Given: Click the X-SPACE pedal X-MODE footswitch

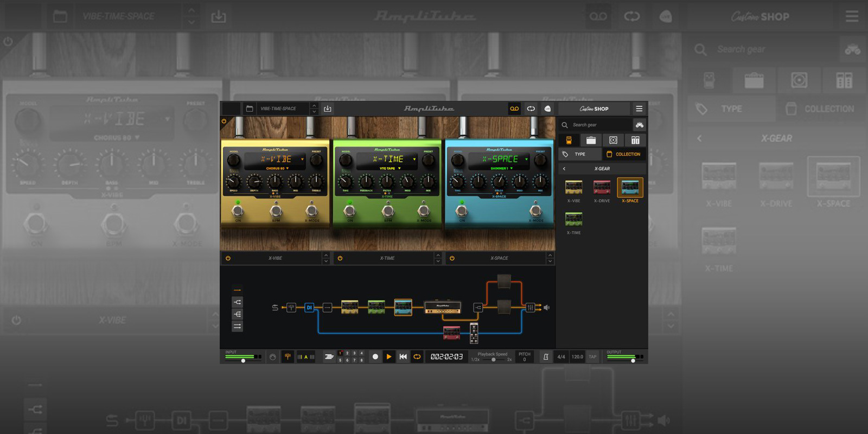Looking at the screenshot, I should click(536, 210).
